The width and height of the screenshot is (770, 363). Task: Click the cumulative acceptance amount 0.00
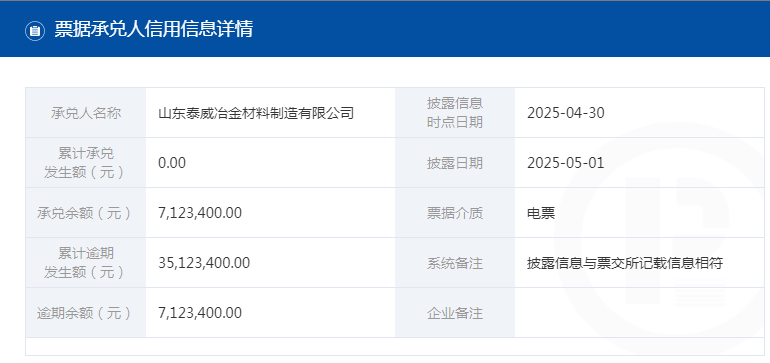[172, 163]
